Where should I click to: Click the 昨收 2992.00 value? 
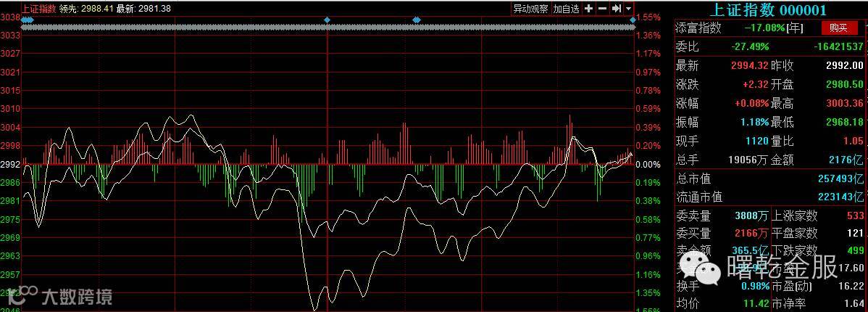[845, 66]
